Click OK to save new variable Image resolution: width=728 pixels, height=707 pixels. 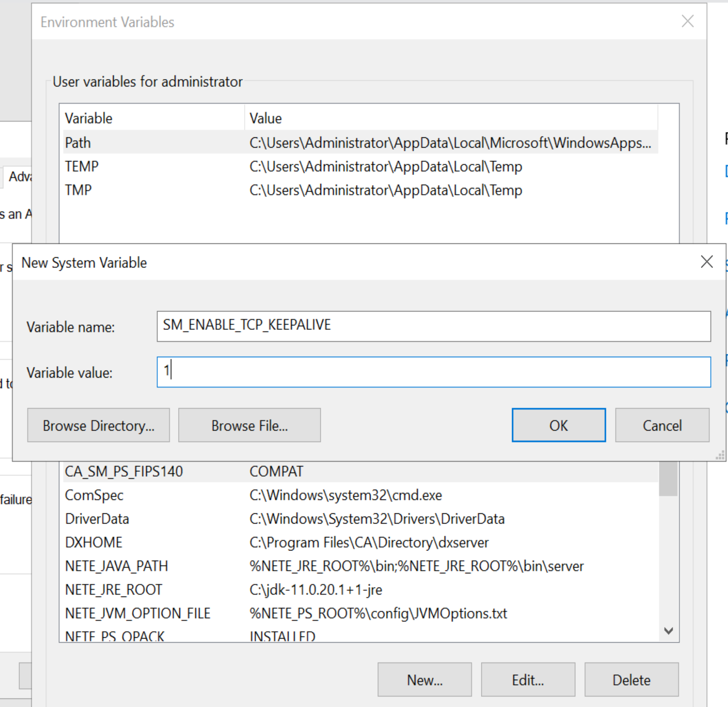point(558,425)
